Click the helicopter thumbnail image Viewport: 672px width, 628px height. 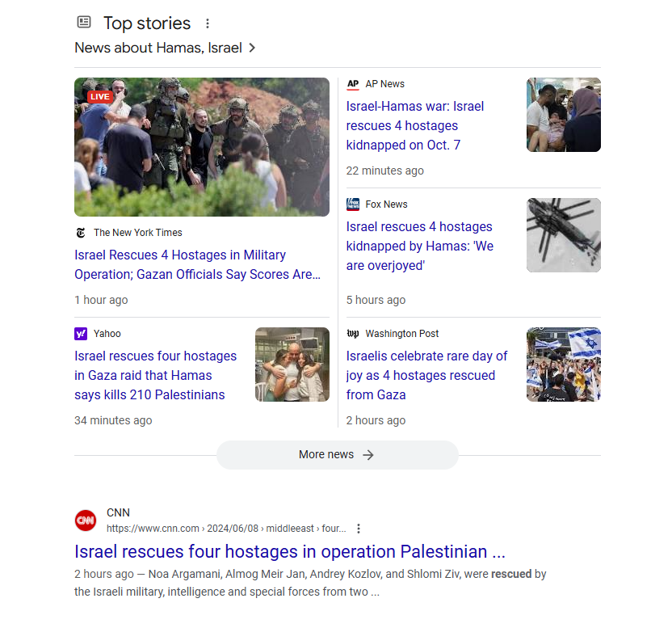coord(563,235)
